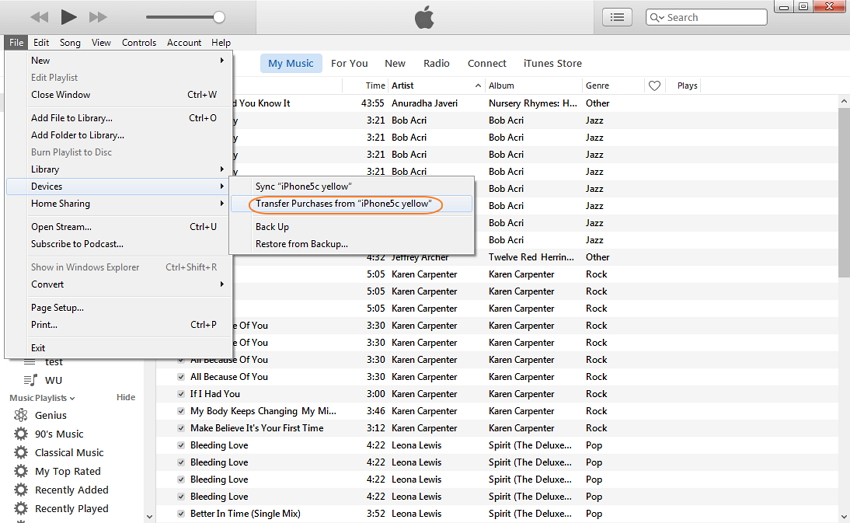Click Hide next to Music Playlists

pos(125,397)
